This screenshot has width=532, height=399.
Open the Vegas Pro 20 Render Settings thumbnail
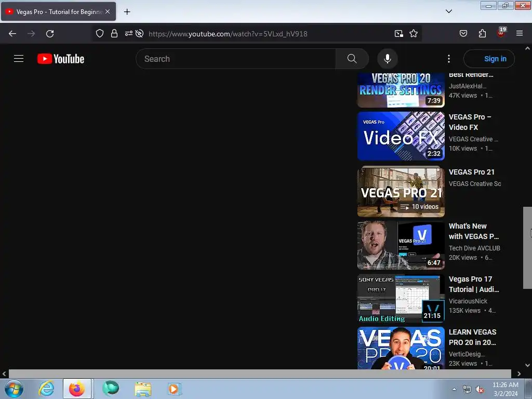(x=401, y=90)
